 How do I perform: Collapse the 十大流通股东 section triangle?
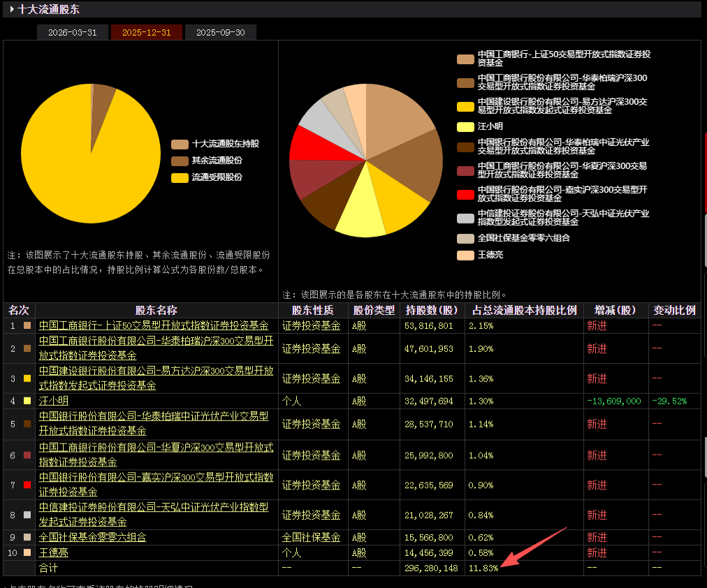[x=12, y=9]
